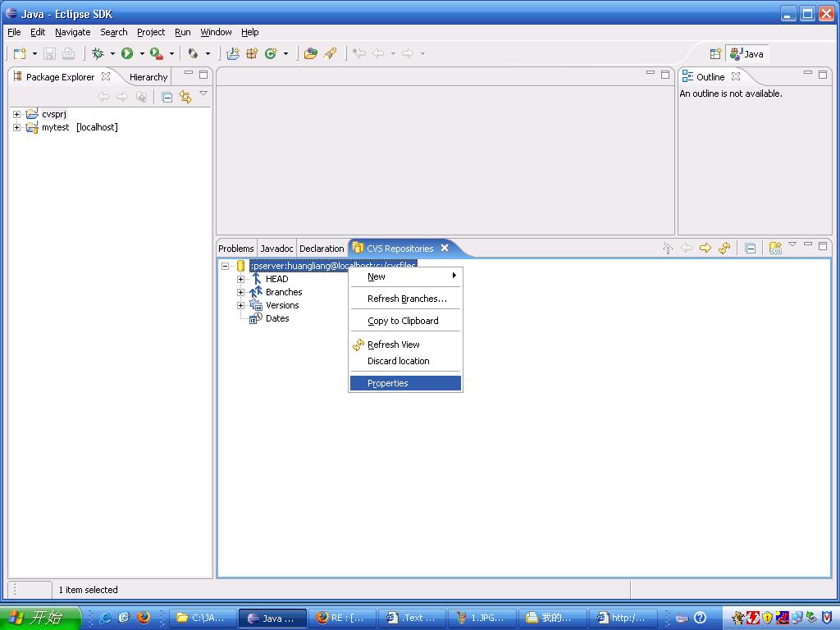840x630 pixels.
Task: Switch to the 1.JPG taskbar window
Action: 482,618
